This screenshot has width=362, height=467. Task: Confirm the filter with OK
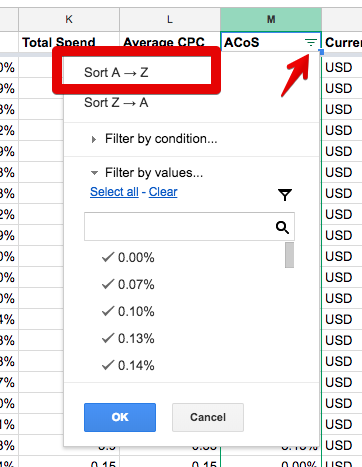(x=120, y=417)
